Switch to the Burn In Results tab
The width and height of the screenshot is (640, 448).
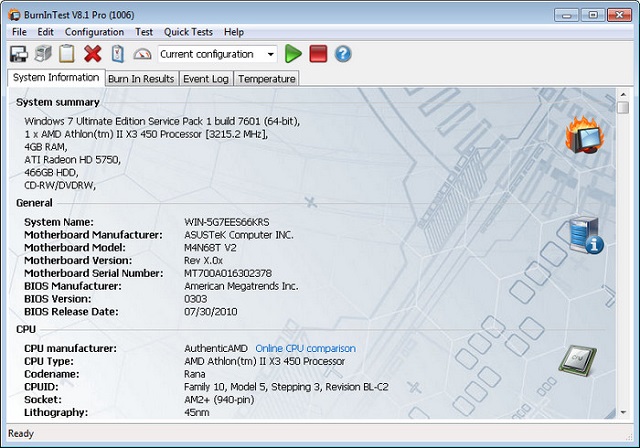tap(141, 79)
